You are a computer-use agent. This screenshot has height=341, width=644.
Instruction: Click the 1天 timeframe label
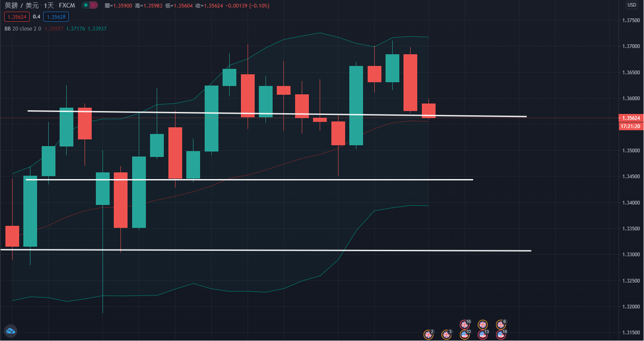click(x=49, y=5)
